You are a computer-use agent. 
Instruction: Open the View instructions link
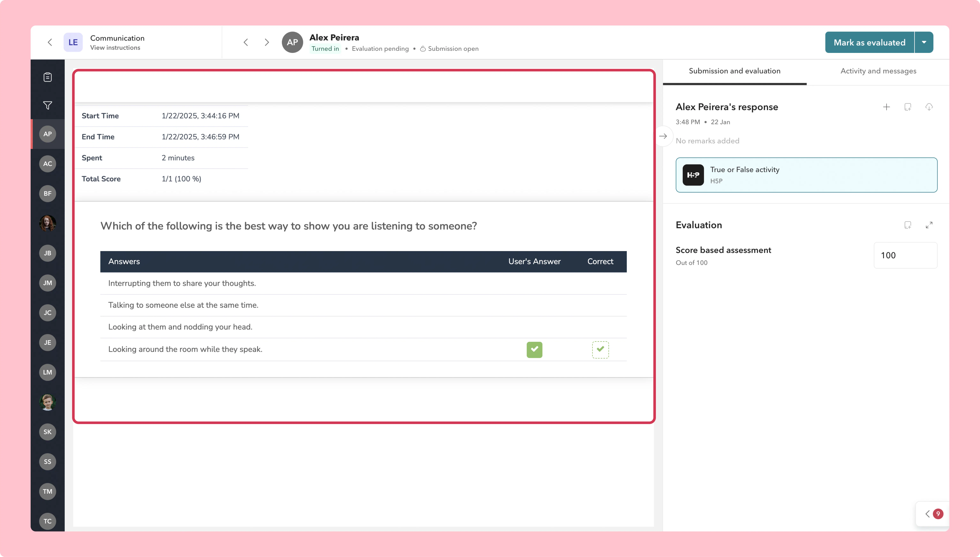115,48
